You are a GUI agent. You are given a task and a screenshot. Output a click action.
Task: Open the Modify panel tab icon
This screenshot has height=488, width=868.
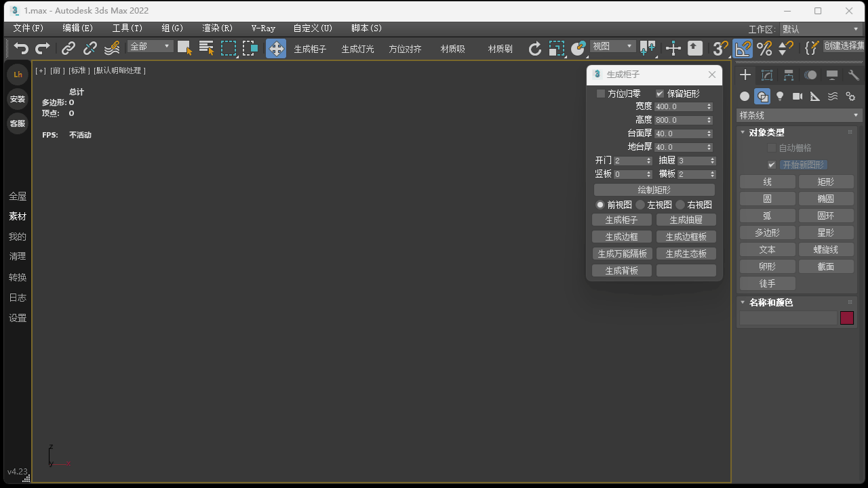coord(767,75)
